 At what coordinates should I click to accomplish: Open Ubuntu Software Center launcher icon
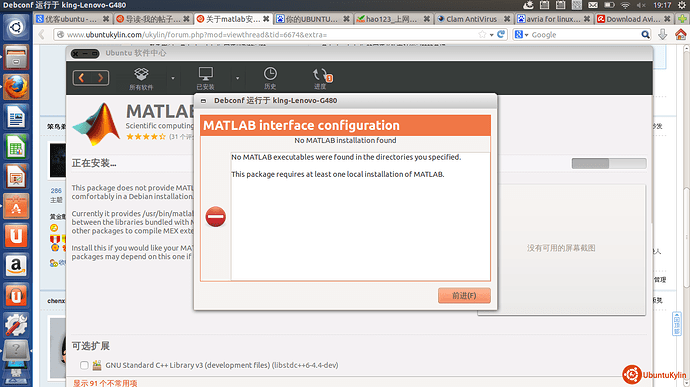(x=16, y=206)
